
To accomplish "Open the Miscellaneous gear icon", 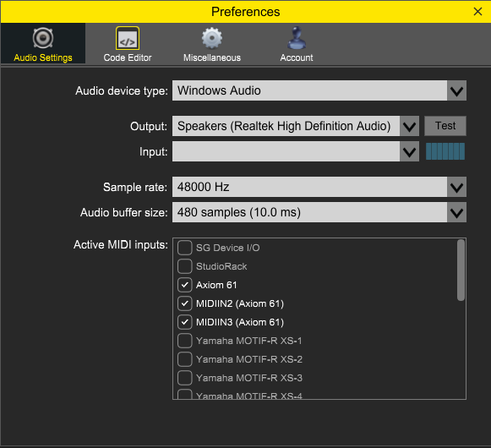I will 212,38.
